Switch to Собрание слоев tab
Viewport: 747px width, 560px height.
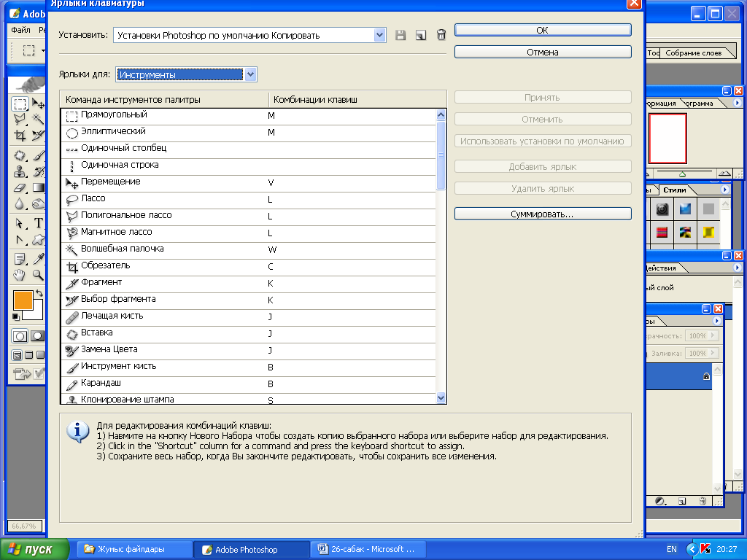click(693, 52)
